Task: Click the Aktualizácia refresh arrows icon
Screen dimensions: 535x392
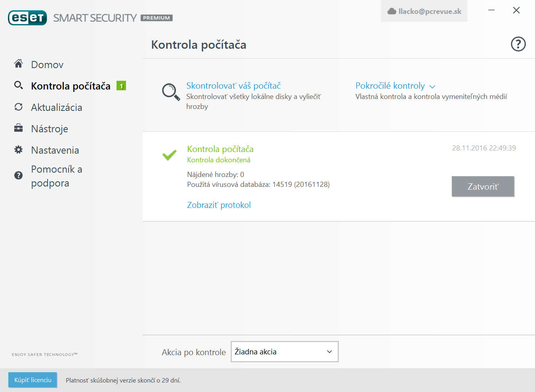Action: tap(18, 107)
